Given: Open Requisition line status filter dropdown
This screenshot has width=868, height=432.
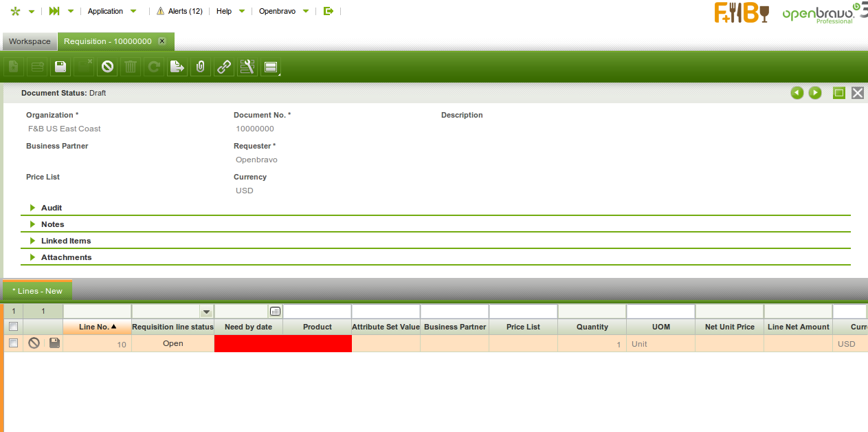Looking at the screenshot, I should pos(205,312).
